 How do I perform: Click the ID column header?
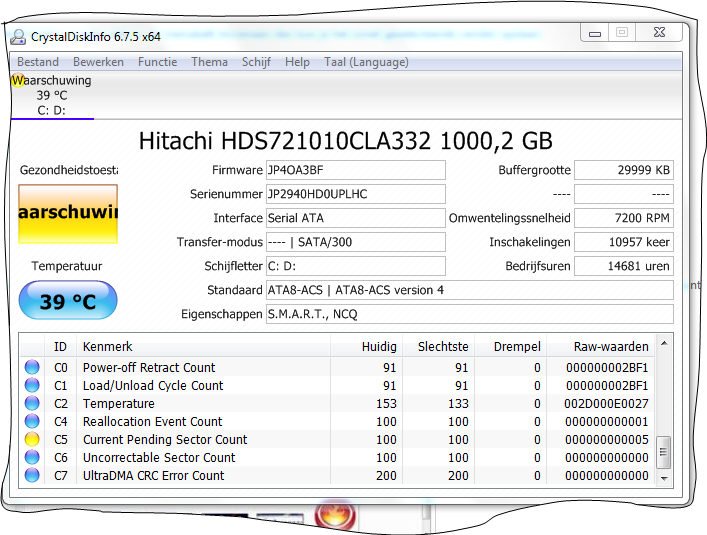pos(60,346)
